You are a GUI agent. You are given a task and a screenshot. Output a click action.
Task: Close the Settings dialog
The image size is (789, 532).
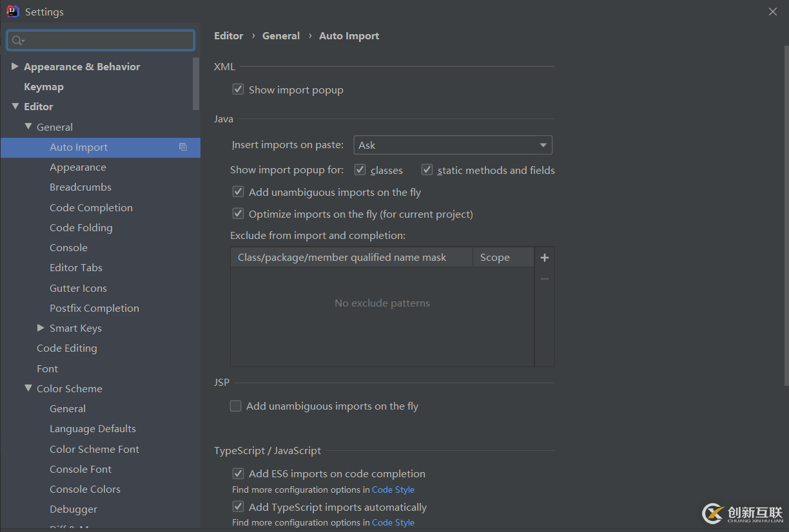773,12
